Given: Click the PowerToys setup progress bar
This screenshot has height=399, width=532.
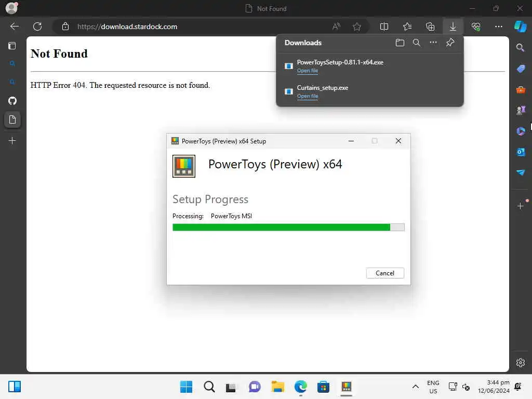Looking at the screenshot, I should pyautogui.click(x=288, y=228).
